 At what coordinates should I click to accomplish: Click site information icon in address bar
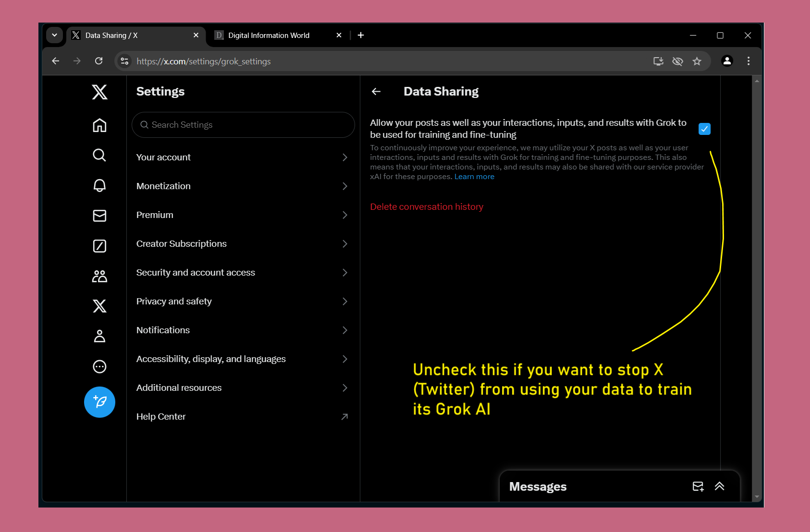click(x=124, y=61)
